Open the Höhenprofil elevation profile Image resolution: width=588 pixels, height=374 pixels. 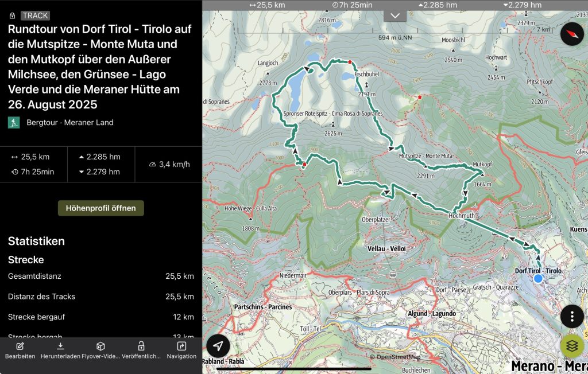tap(101, 208)
